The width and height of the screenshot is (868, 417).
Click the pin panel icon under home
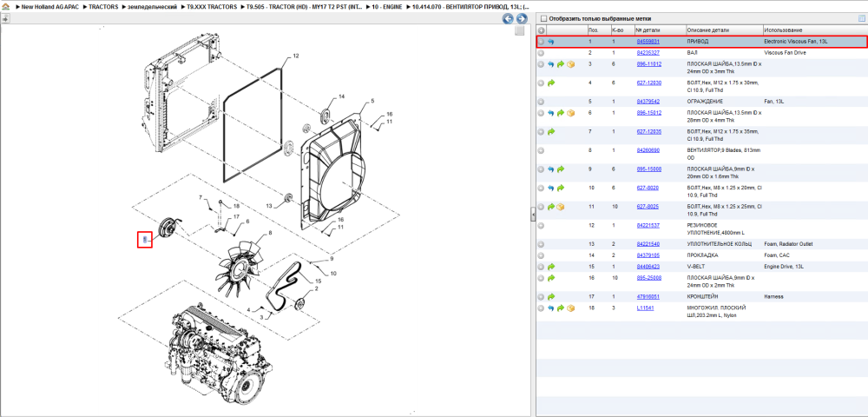[x=5, y=18]
